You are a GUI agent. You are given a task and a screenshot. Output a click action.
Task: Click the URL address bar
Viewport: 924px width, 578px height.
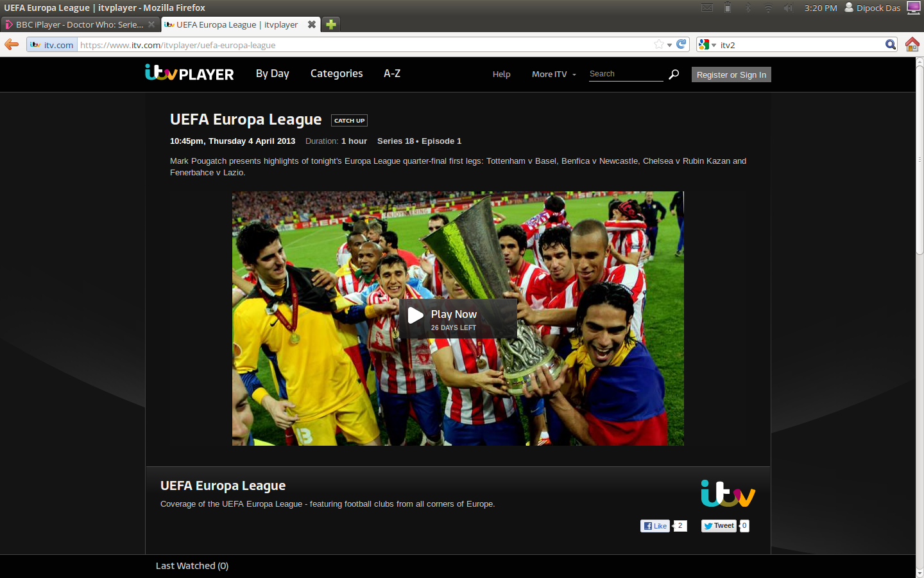(364, 45)
